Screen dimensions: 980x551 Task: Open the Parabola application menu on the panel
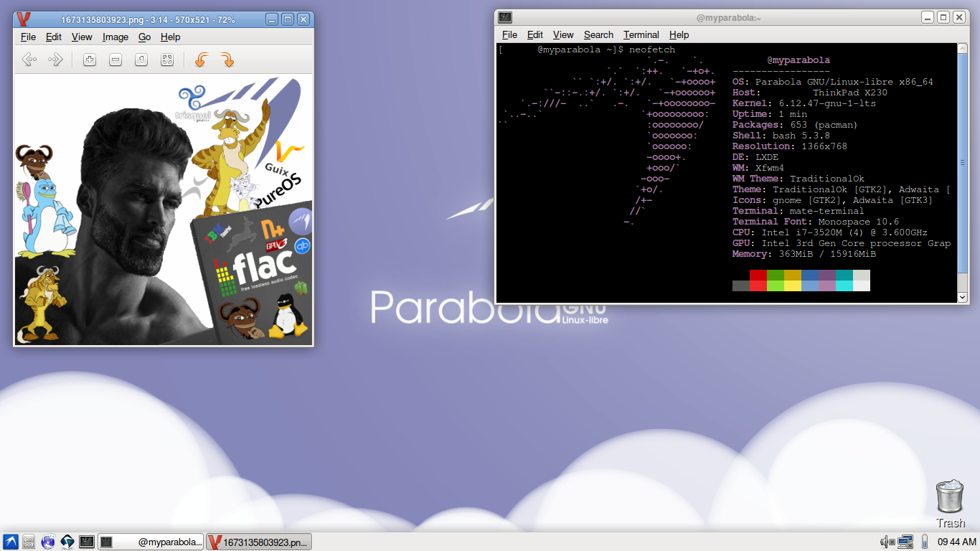(11, 542)
